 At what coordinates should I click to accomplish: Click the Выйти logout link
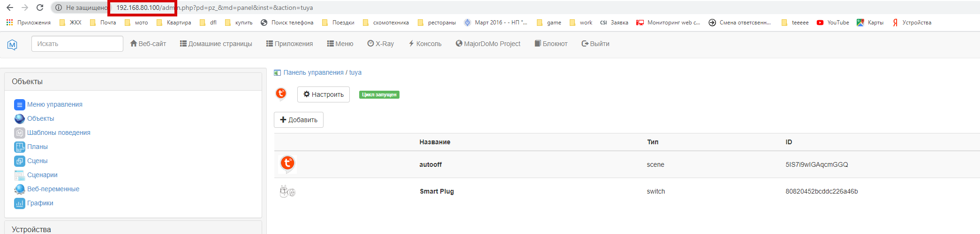click(x=596, y=44)
